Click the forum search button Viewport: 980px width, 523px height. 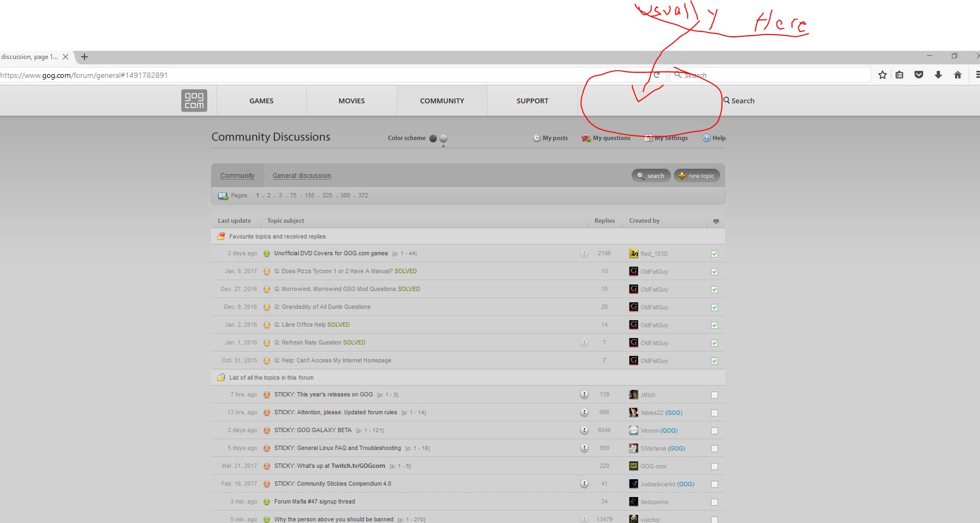[651, 176]
